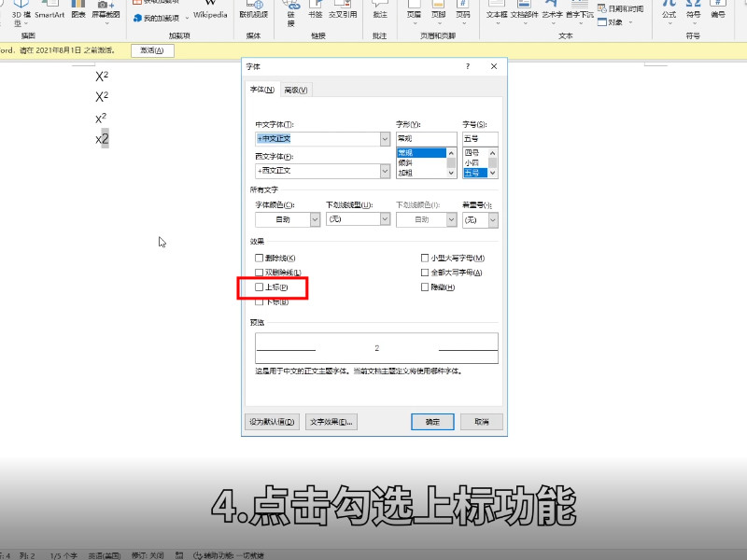Click 辅助功能 accessibility status indicator
The height and width of the screenshot is (560, 747).
tap(229, 555)
